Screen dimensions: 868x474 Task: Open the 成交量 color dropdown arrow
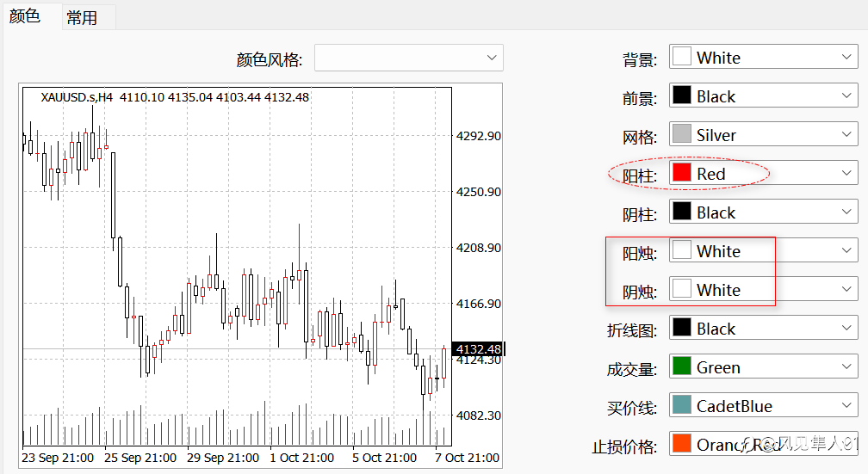coord(846,366)
